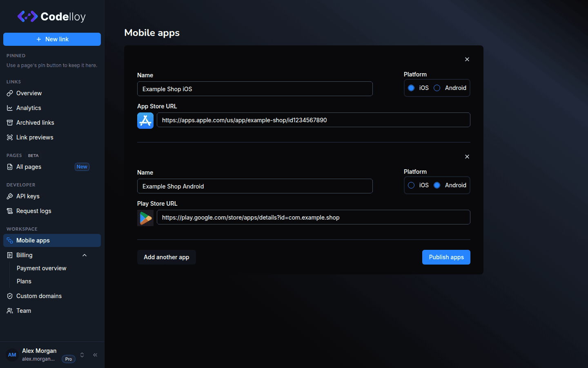
Task: Edit the Example Shop Android name field
Action: (255, 186)
